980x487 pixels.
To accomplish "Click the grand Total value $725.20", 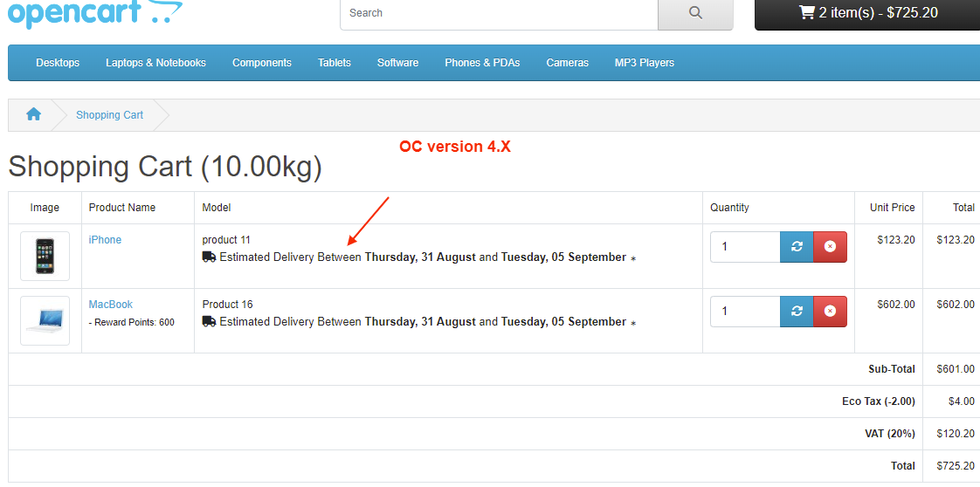I will point(956,466).
